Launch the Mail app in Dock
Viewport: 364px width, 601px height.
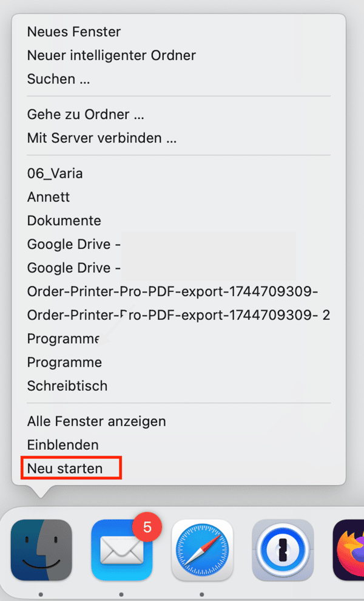tap(122, 549)
